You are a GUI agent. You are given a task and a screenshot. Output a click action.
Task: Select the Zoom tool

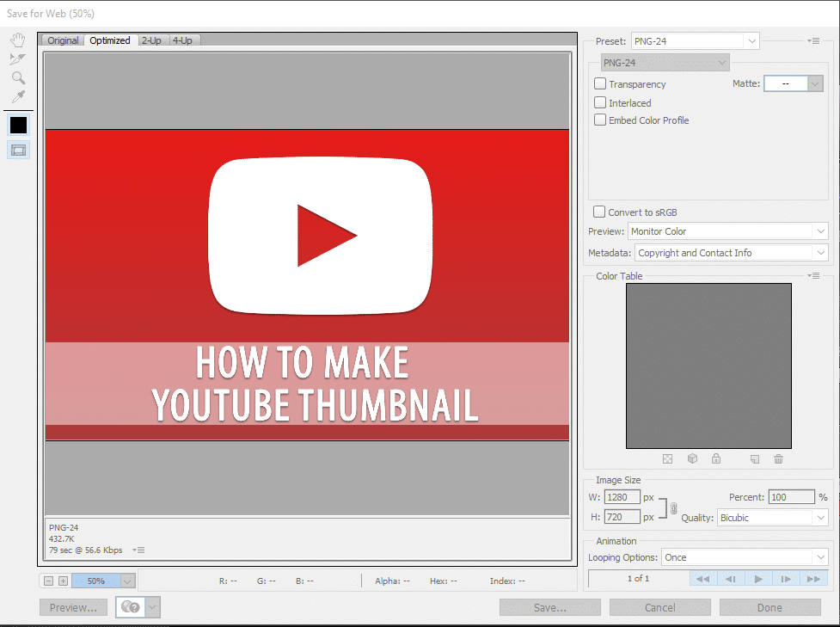(18, 78)
